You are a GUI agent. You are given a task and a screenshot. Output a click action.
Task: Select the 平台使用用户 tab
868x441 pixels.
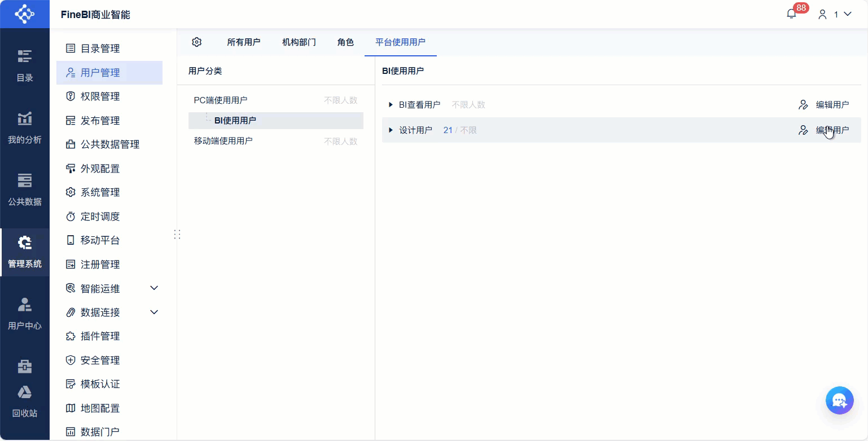[x=401, y=42]
